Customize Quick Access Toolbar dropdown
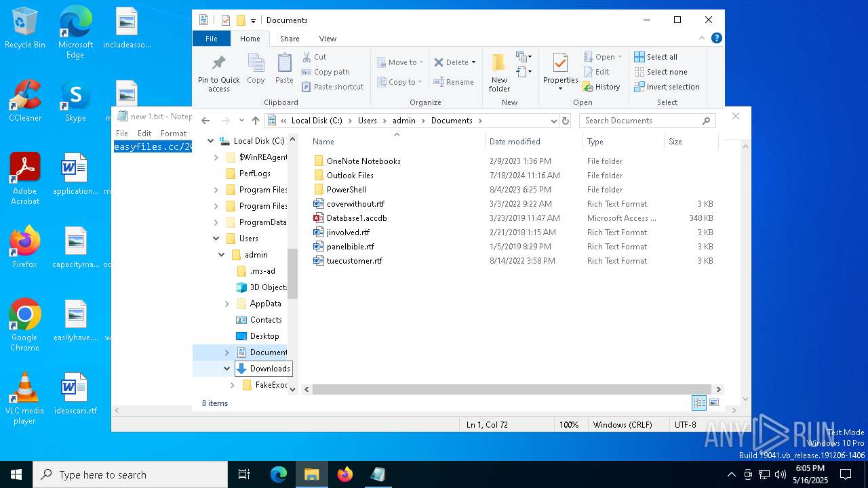Screen dimensions: 868x488 tap(253, 21)
